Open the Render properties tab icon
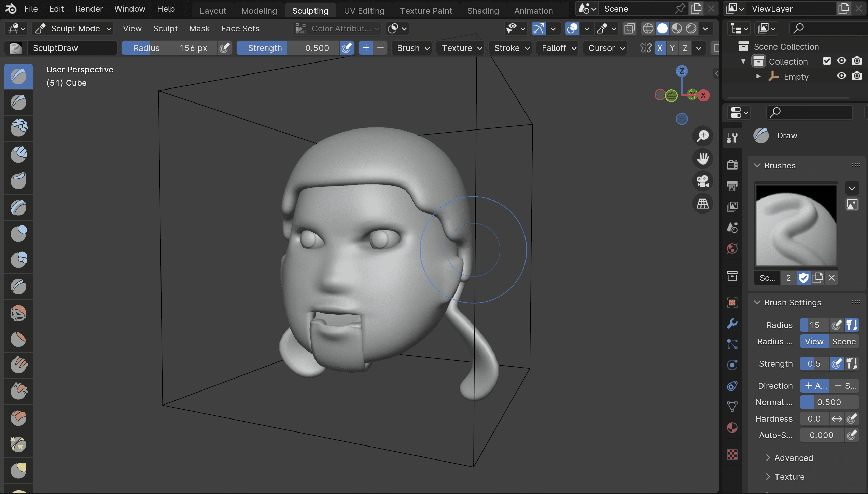Image resolution: width=868 pixels, height=494 pixels. coord(732,165)
